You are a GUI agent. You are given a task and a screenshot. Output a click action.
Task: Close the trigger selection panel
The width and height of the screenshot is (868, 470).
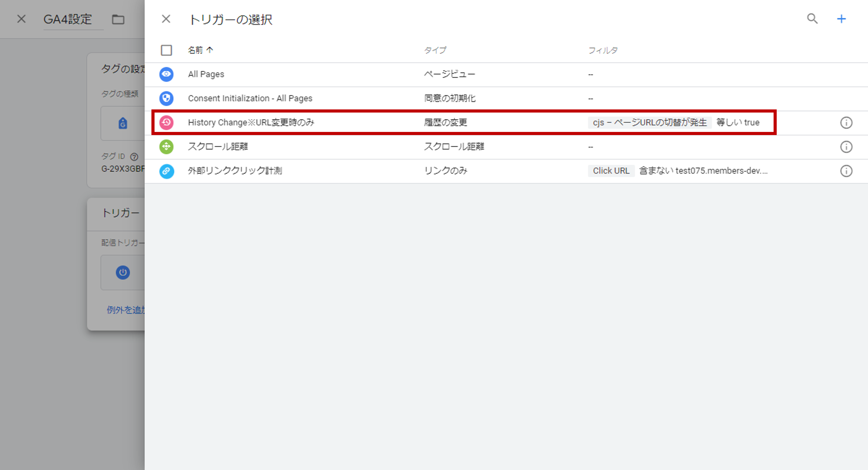pos(166,19)
